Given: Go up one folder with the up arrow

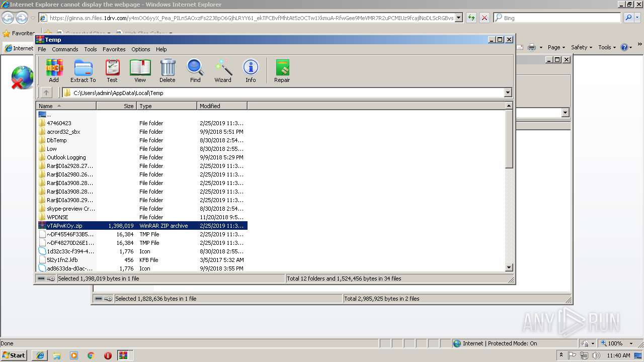Looking at the screenshot, I should 46,93.
